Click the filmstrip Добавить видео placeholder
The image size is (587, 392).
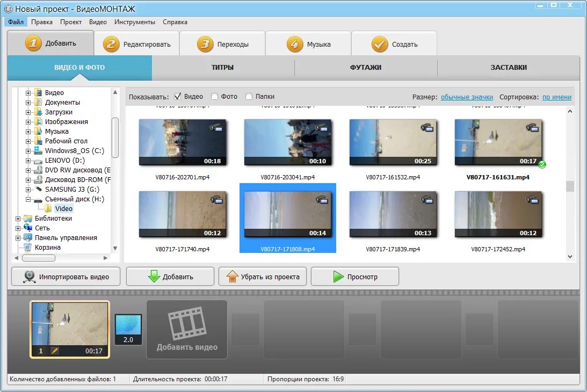187,330
